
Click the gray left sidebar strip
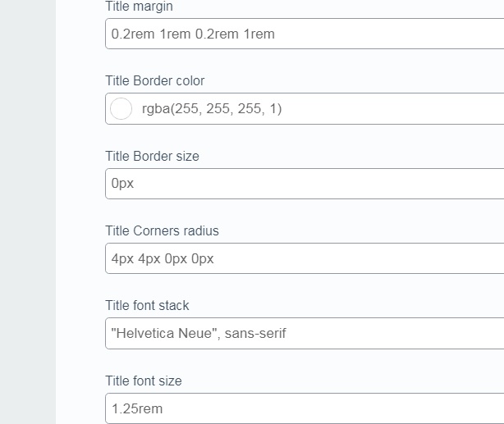(x=27, y=212)
